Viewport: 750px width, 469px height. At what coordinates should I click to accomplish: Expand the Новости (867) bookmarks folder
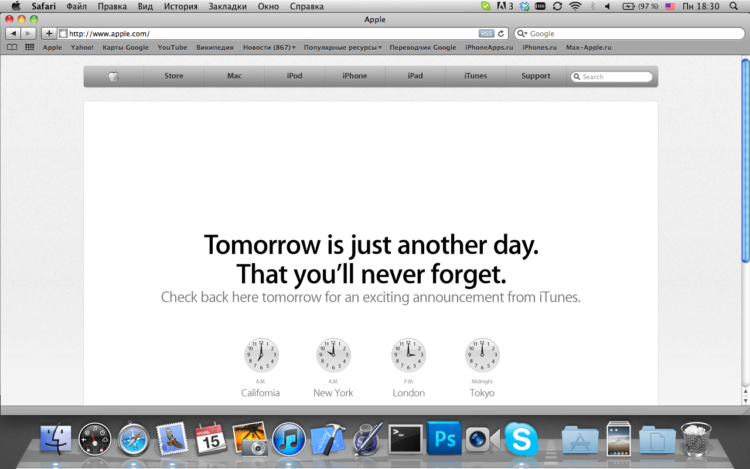click(269, 47)
